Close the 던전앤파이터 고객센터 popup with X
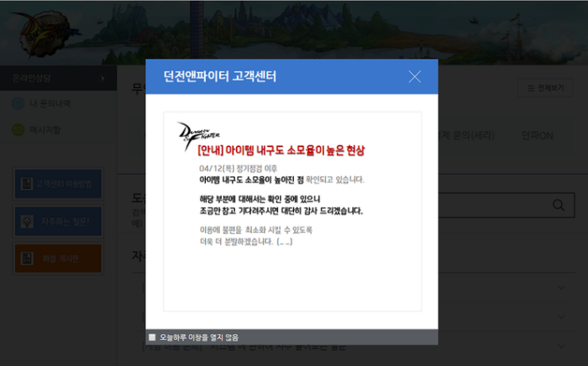Screen dimensions: 588x366 click(414, 76)
